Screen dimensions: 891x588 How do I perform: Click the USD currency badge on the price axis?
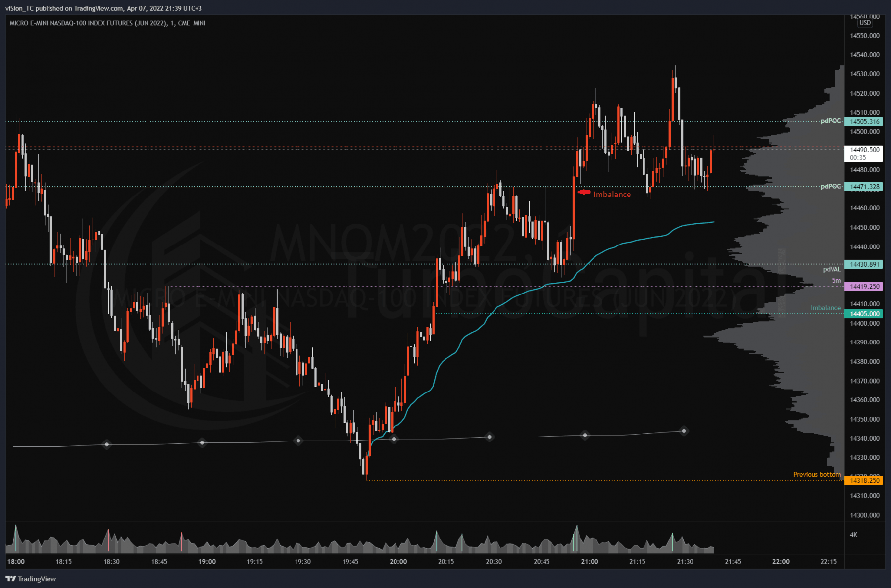[865, 23]
